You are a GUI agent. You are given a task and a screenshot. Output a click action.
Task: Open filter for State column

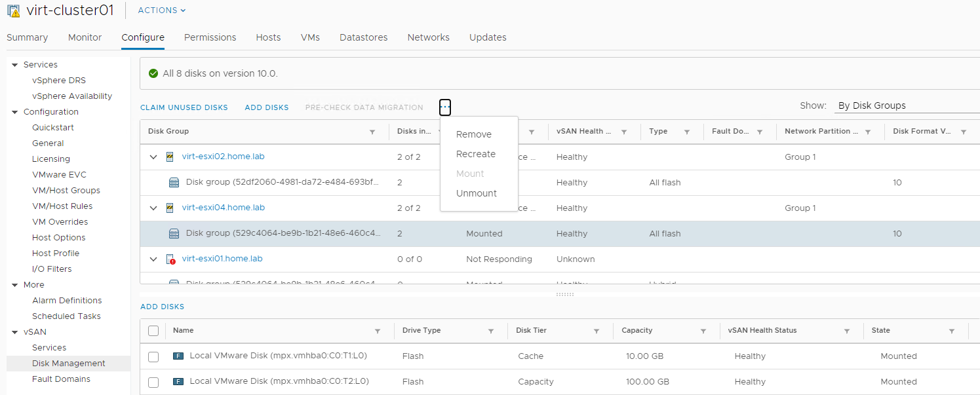click(952, 331)
